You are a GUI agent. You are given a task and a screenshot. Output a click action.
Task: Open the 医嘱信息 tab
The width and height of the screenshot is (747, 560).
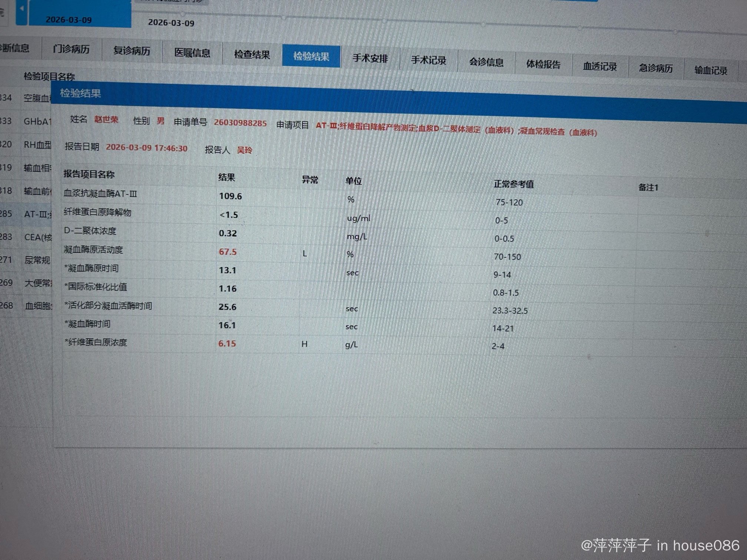point(192,53)
